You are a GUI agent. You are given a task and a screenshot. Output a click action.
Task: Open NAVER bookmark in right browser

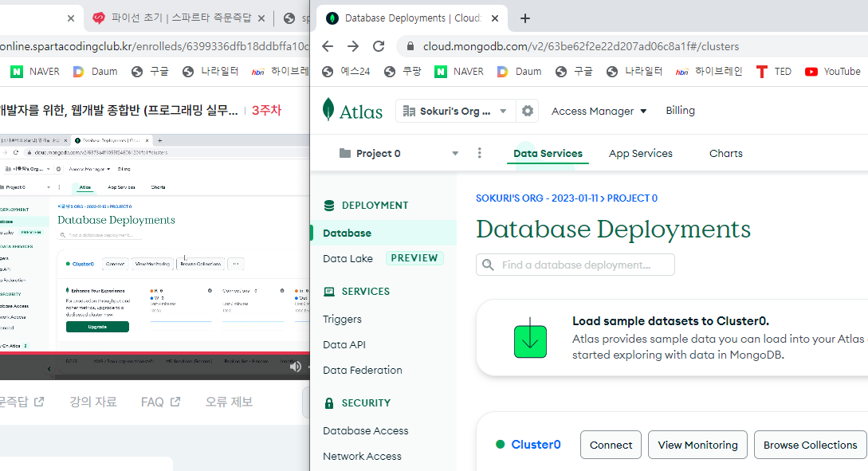(459, 72)
